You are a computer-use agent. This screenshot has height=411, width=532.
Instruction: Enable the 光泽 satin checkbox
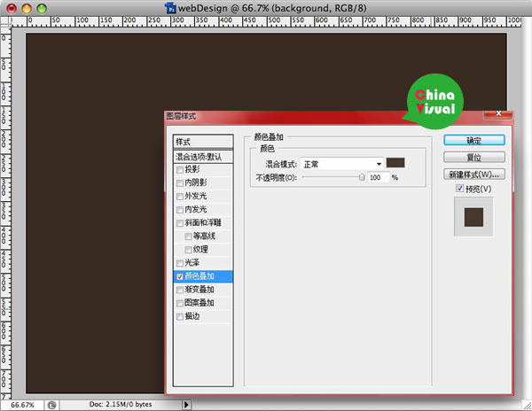coord(180,263)
